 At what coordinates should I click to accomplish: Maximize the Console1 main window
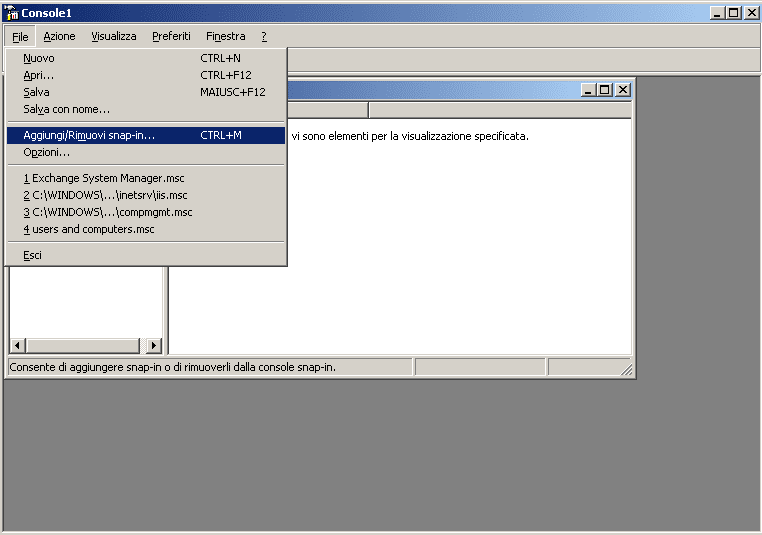click(x=734, y=13)
